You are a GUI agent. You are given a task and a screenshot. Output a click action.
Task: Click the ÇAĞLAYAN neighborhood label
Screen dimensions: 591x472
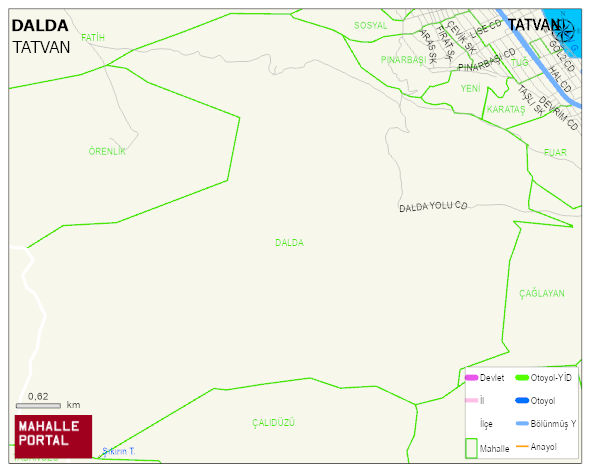click(542, 293)
